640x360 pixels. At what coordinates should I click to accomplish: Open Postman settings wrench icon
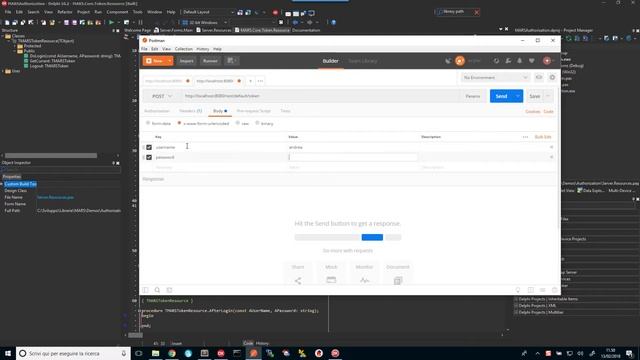[x=508, y=61]
